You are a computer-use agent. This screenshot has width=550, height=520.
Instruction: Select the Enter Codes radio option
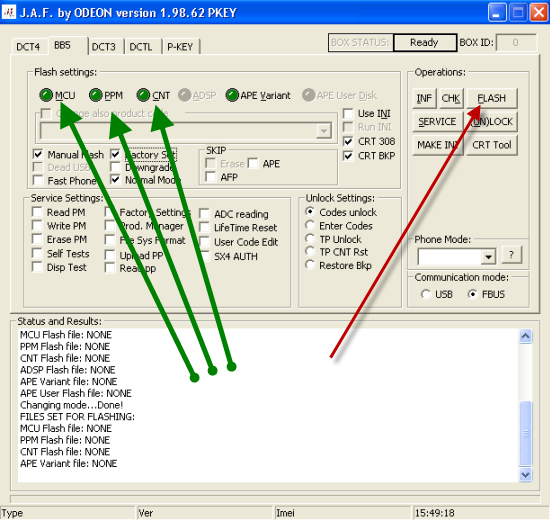click(x=310, y=225)
